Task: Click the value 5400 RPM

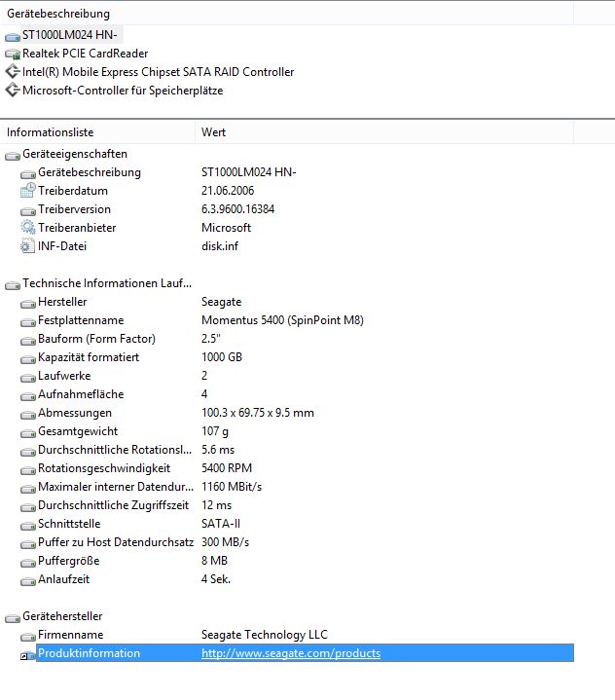Action: pyautogui.click(x=227, y=468)
